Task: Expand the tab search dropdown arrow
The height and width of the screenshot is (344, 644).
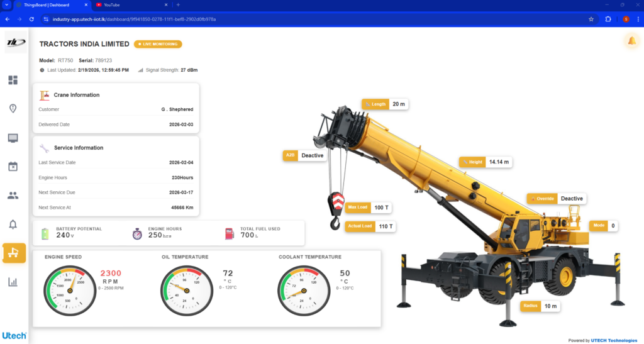Action: coord(6,5)
